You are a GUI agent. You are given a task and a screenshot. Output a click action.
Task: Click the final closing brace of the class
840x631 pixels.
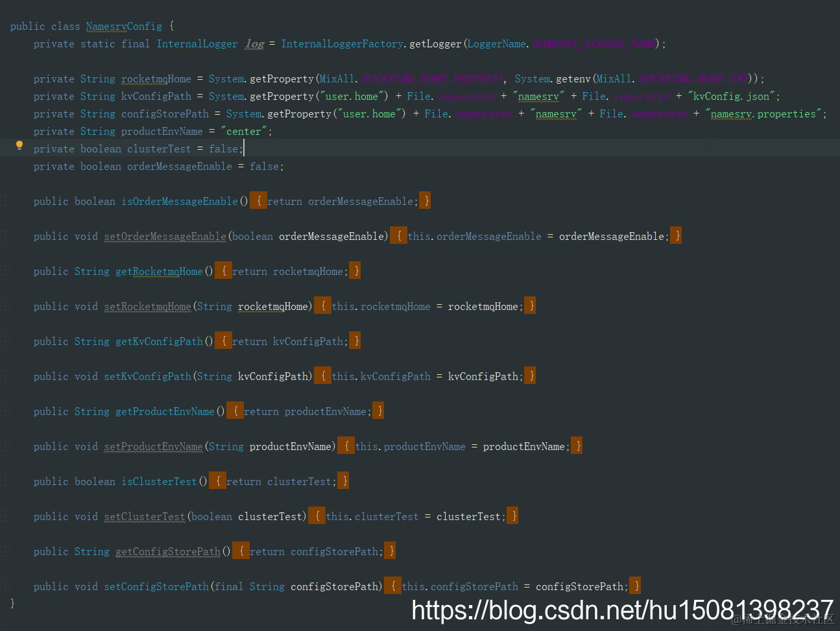coord(12,603)
